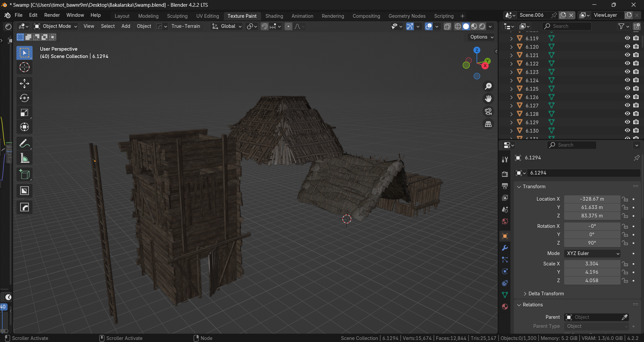Click the viewport zoom magnifier icon
The height and width of the screenshot is (342, 644).
pos(488,86)
